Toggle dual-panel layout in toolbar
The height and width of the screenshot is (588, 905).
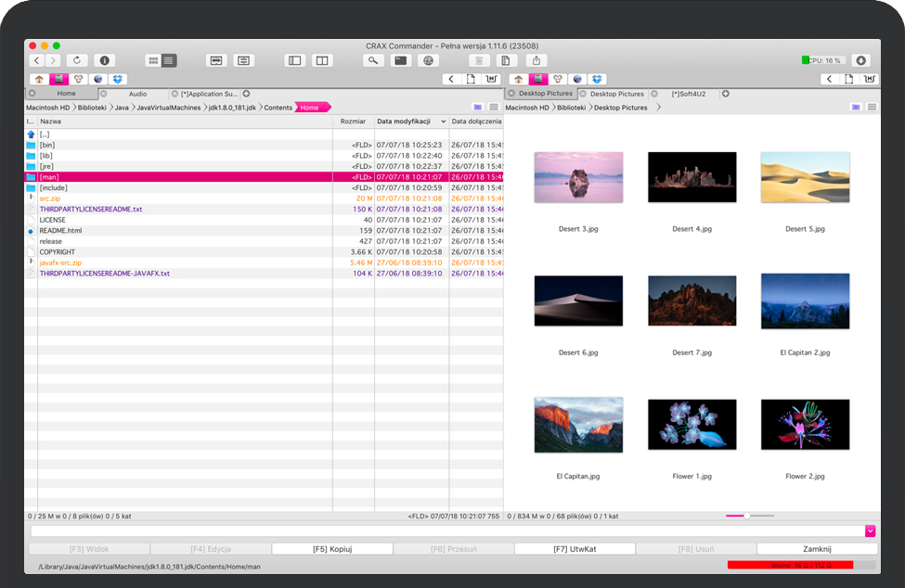click(322, 60)
